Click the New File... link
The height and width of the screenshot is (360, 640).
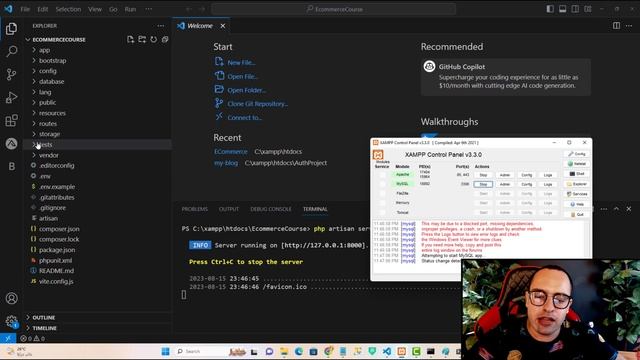pos(241,63)
